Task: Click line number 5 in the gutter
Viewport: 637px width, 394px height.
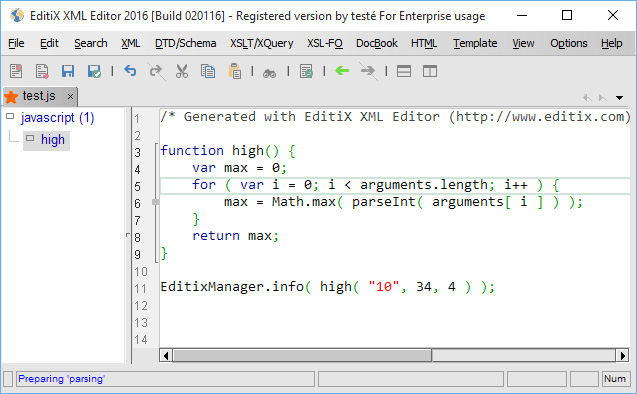Action: pos(138,186)
